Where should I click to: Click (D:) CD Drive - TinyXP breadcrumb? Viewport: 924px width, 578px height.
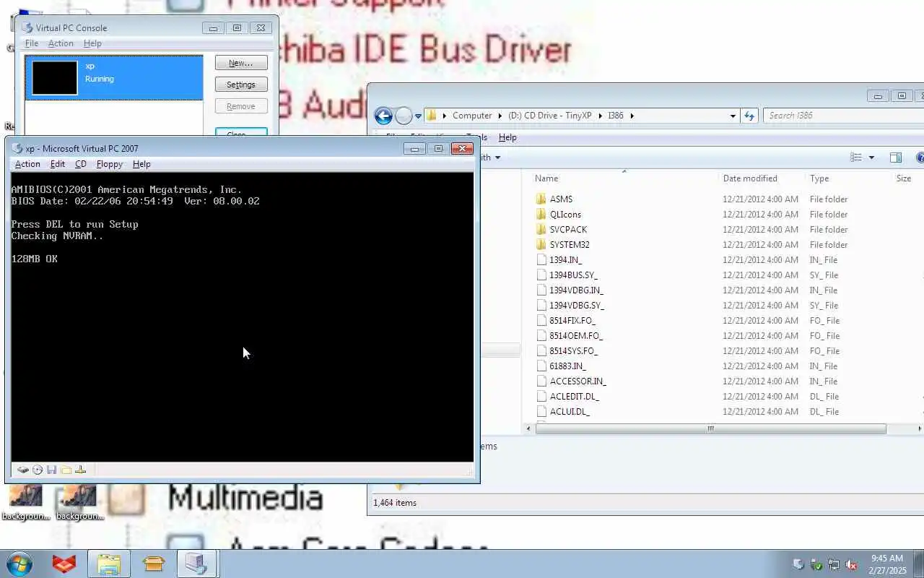tap(550, 116)
